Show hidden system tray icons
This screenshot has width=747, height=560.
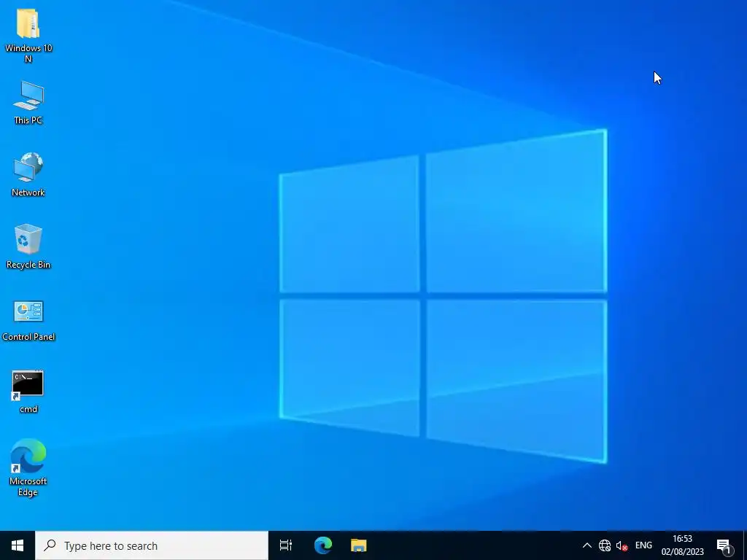click(x=587, y=545)
